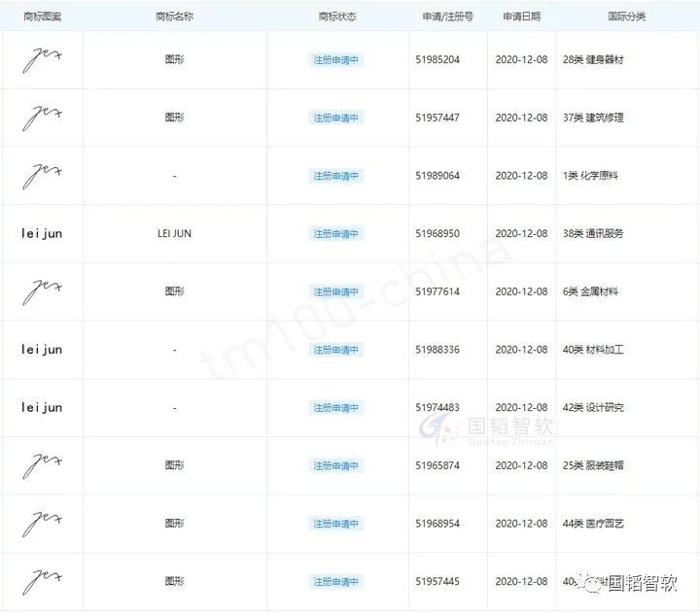Click the 37类 建筑修理 category
The width and height of the screenshot is (700, 614).
[593, 118]
